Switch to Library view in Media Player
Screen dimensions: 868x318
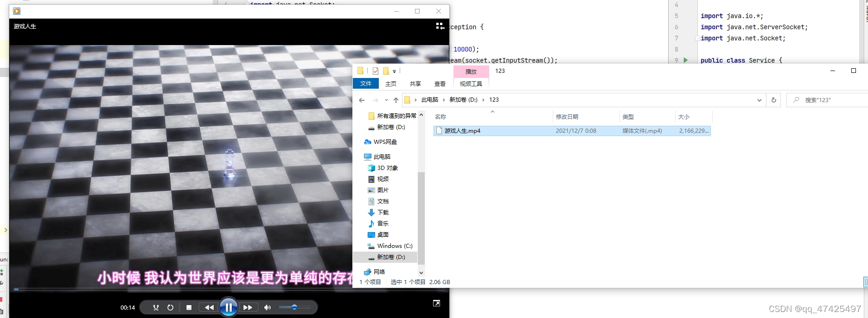[x=440, y=26]
